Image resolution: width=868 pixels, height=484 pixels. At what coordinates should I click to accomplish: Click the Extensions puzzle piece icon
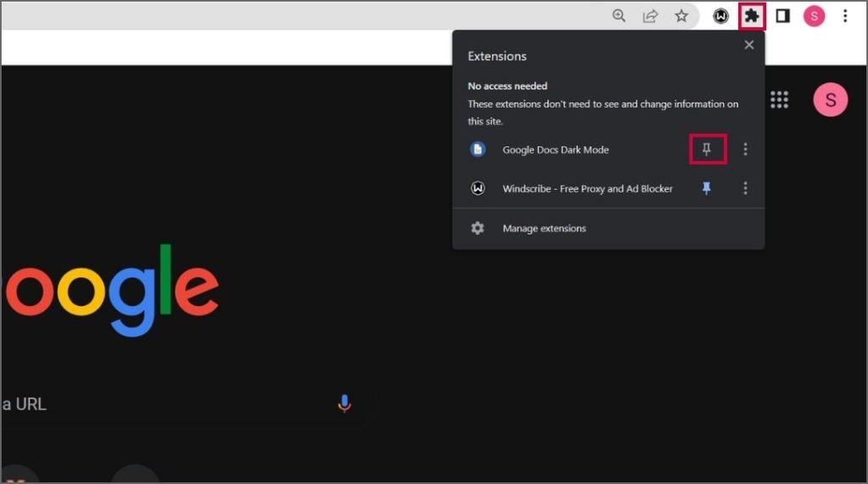752,16
